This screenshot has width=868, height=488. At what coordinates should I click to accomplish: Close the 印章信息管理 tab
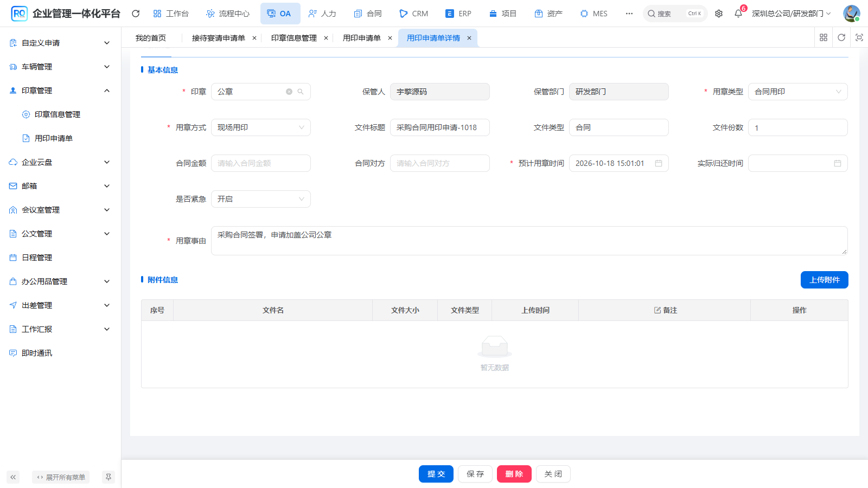pos(326,38)
